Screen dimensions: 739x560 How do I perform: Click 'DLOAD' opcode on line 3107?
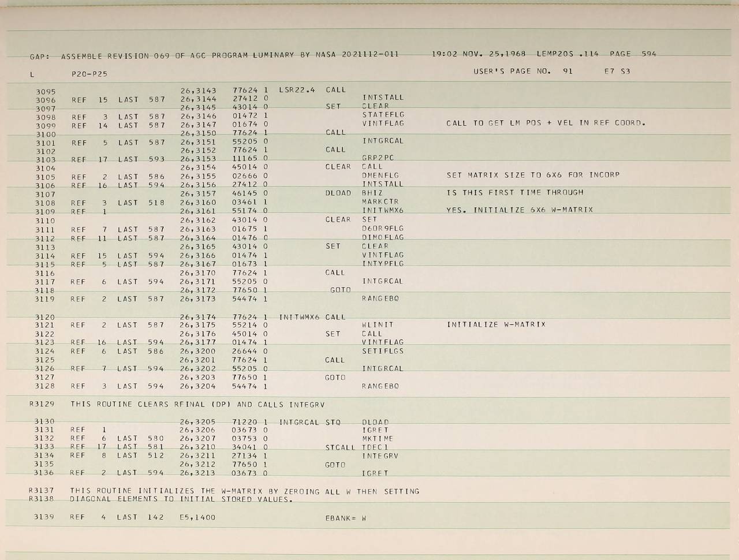click(x=338, y=193)
